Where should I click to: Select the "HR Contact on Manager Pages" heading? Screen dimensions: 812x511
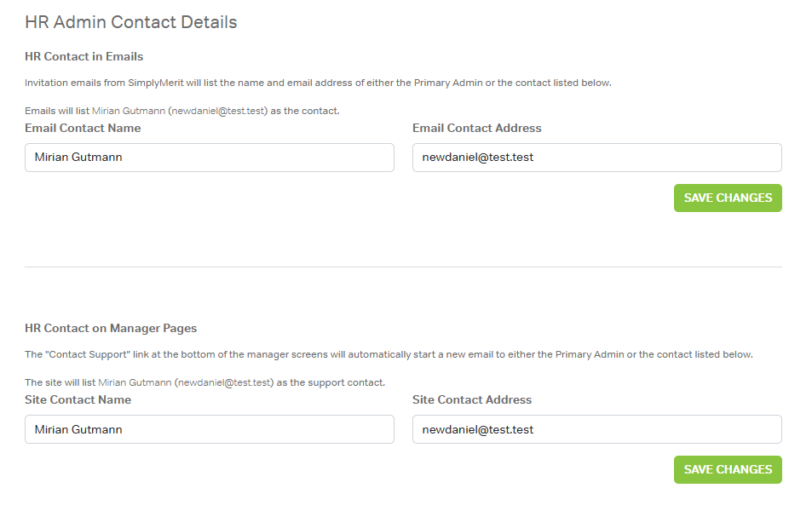(111, 329)
